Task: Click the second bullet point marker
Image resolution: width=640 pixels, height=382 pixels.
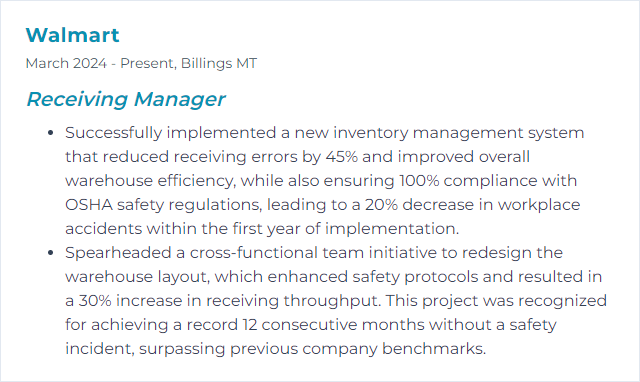Action: (51, 253)
